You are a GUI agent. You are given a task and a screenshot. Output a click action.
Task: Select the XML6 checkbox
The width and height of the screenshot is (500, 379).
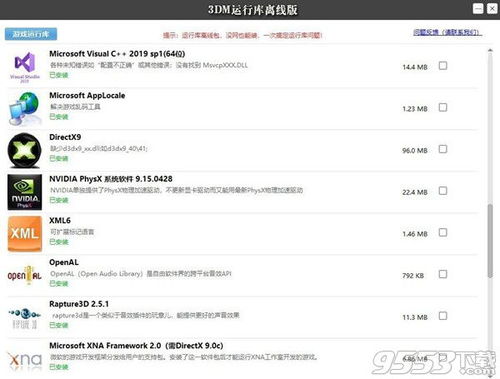pyautogui.click(x=443, y=232)
